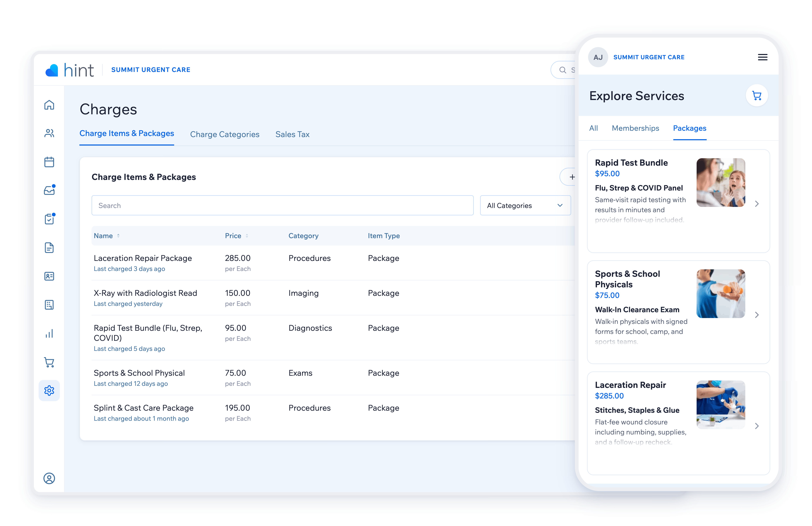Click 'Last charged yesterday' text
Screen dimensions: 812x526
point(128,304)
